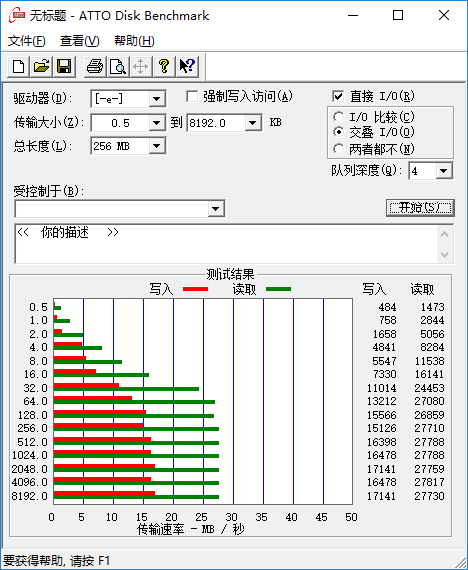Click the 1024.0 transfer size chart label
Screen dimensions: 468x570
29,455
